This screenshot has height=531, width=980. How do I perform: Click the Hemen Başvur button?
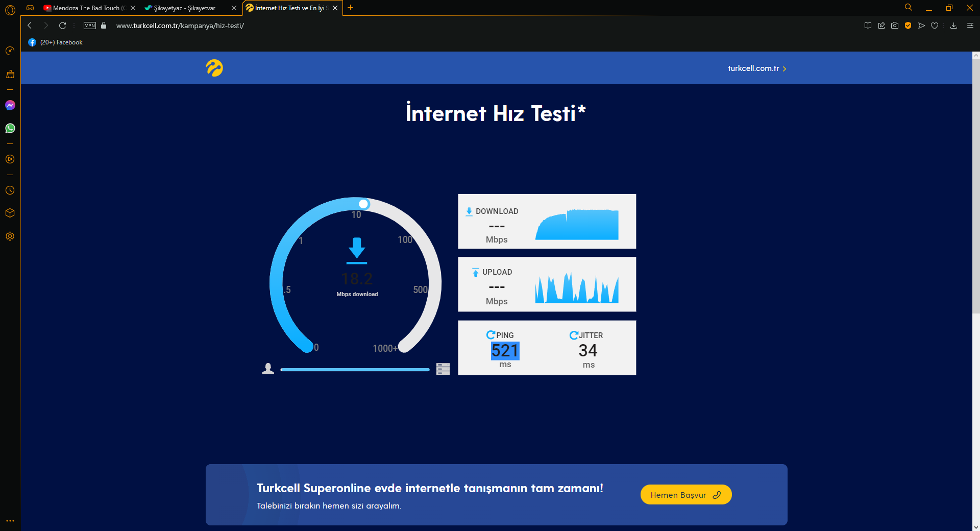(686, 495)
